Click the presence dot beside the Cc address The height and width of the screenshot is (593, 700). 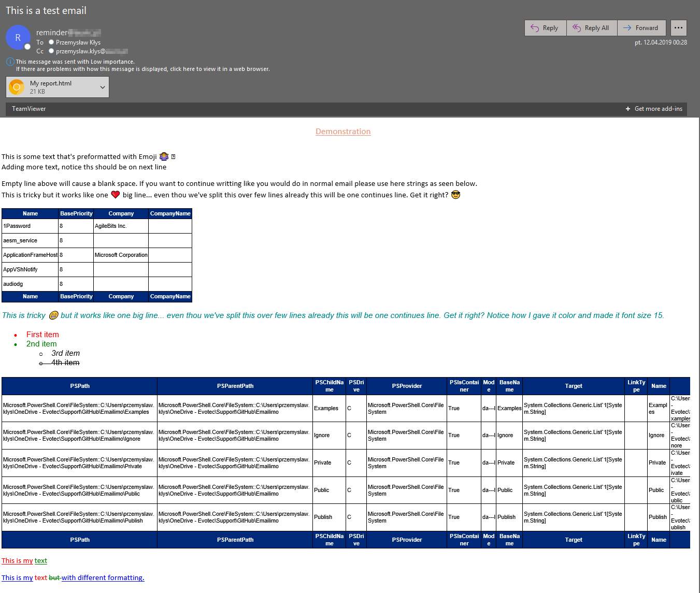51,51
